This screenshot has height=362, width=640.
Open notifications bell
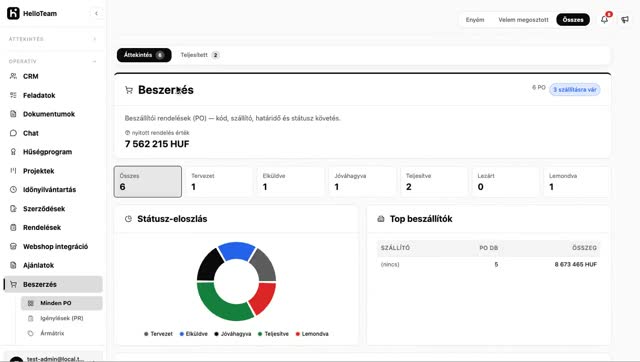pos(604,19)
